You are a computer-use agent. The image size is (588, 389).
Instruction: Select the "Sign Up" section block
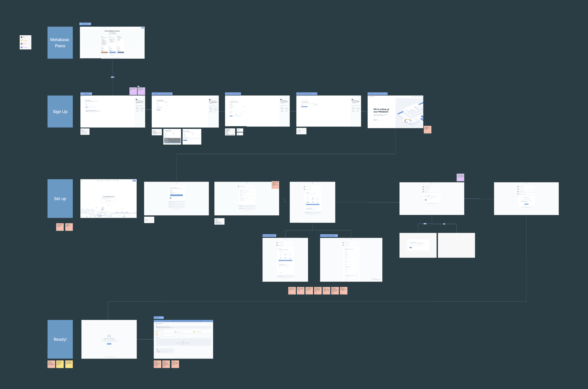click(60, 111)
